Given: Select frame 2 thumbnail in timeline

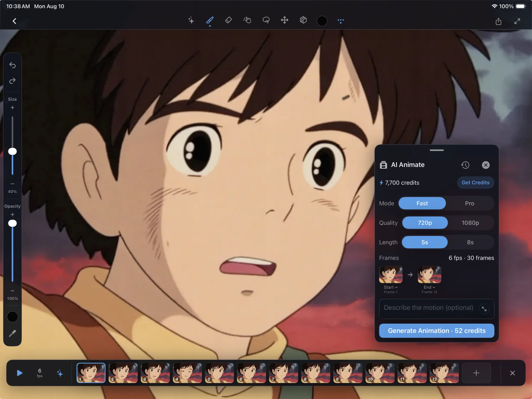Looking at the screenshot, I should tap(123, 373).
